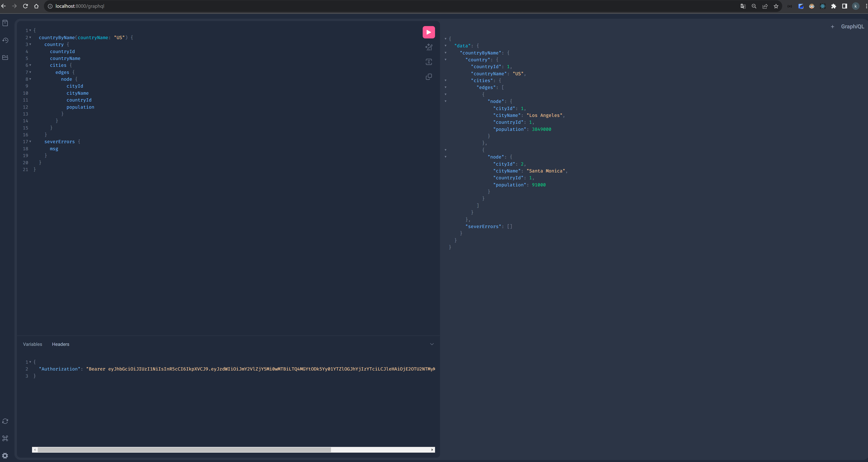Collapse the "data" object in the response
Screen dimensions: 868x462
click(446, 46)
